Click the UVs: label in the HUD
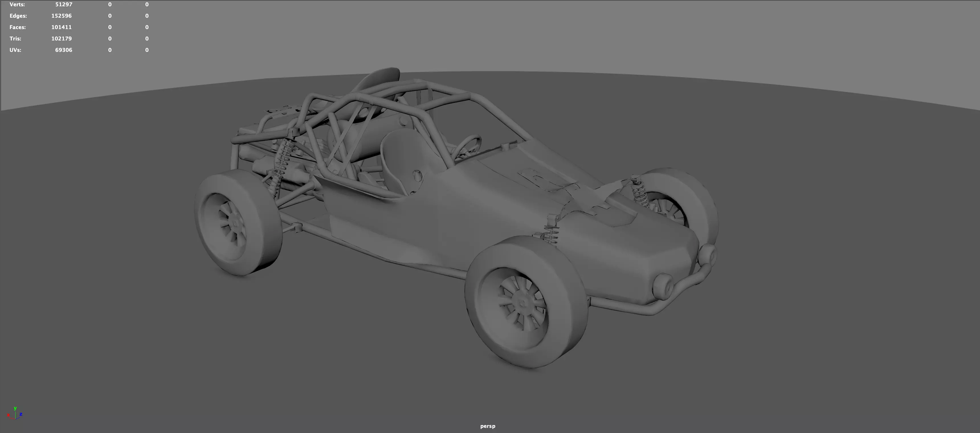 click(15, 50)
